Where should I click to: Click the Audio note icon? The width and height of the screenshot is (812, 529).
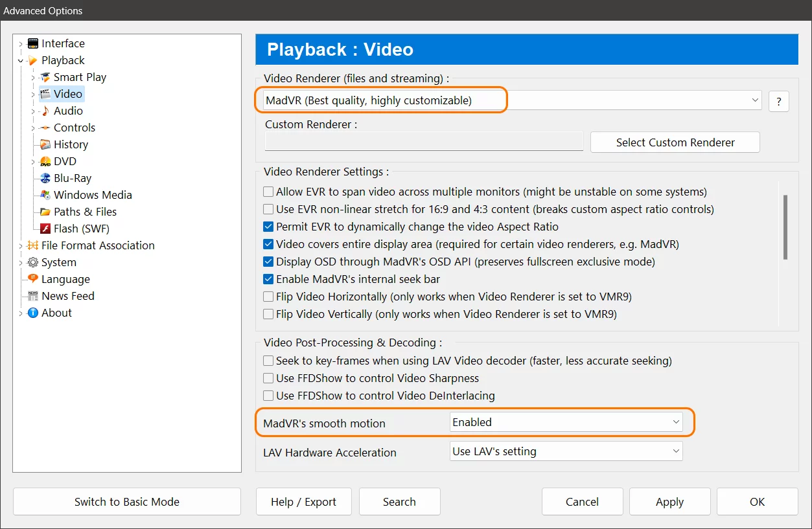(x=45, y=111)
